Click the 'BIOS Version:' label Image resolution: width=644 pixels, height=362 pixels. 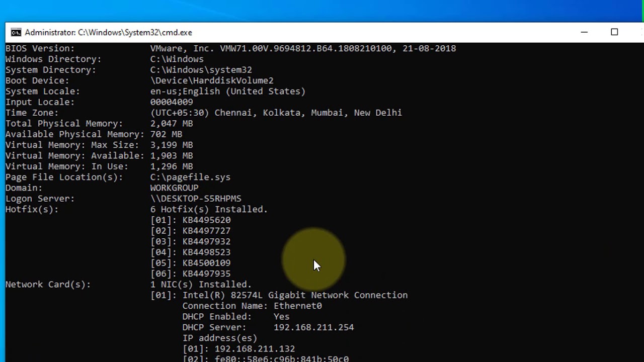click(x=40, y=49)
